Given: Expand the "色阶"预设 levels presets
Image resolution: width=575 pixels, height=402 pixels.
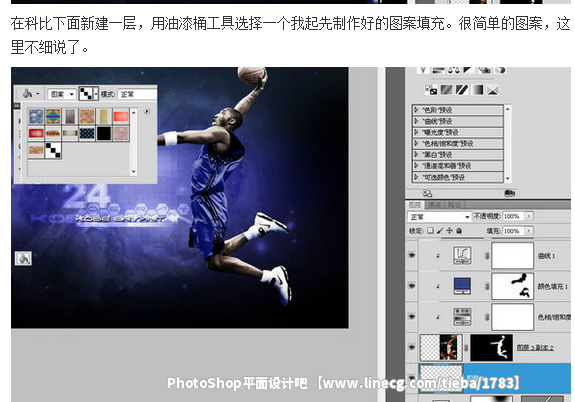Looking at the screenshot, I should pyautogui.click(x=416, y=110).
